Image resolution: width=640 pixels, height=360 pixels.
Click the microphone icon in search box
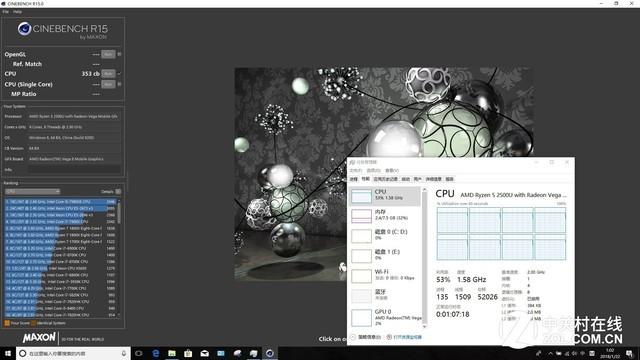[124, 353]
